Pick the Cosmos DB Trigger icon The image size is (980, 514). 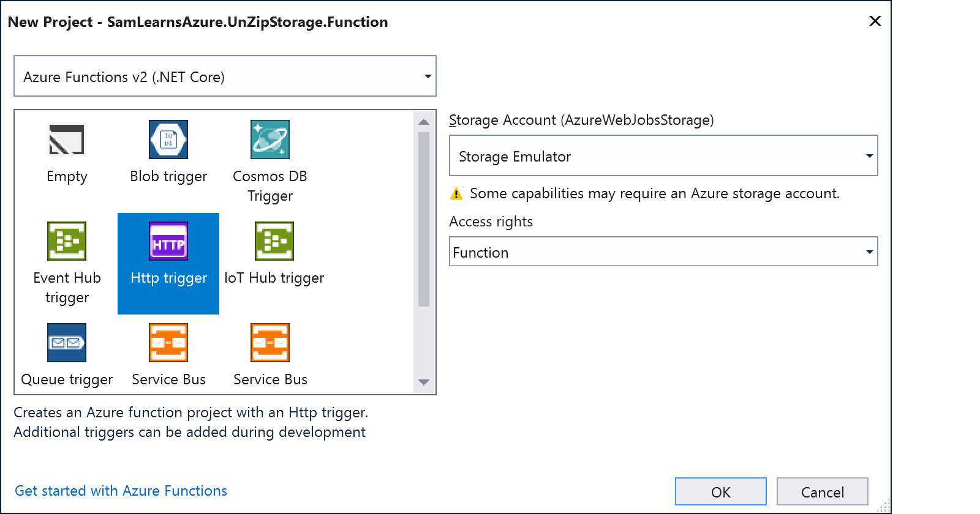tap(270, 140)
